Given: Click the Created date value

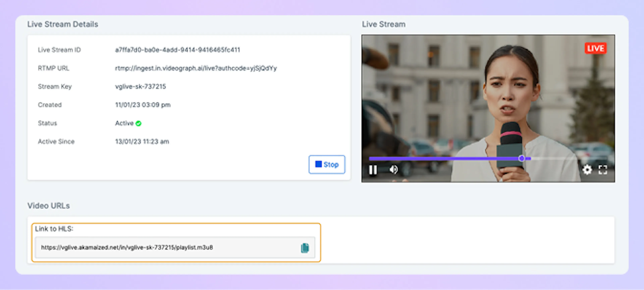Looking at the screenshot, I should [143, 105].
